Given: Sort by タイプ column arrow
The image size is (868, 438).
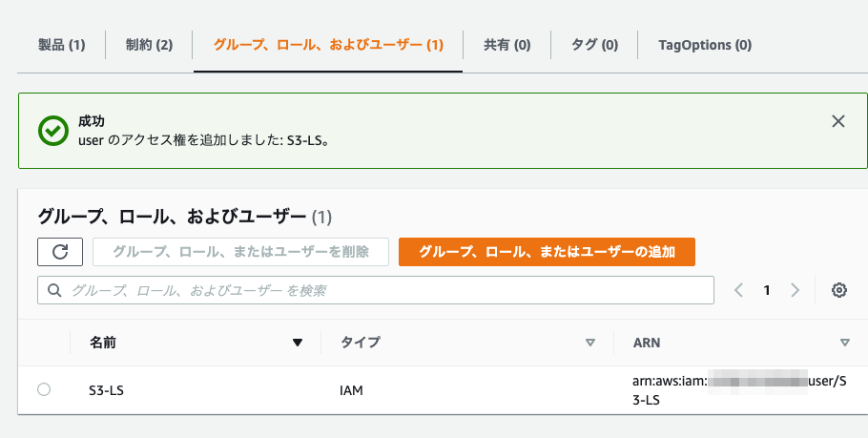Looking at the screenshot, I should pyautogui.click(x=590, y=343).
